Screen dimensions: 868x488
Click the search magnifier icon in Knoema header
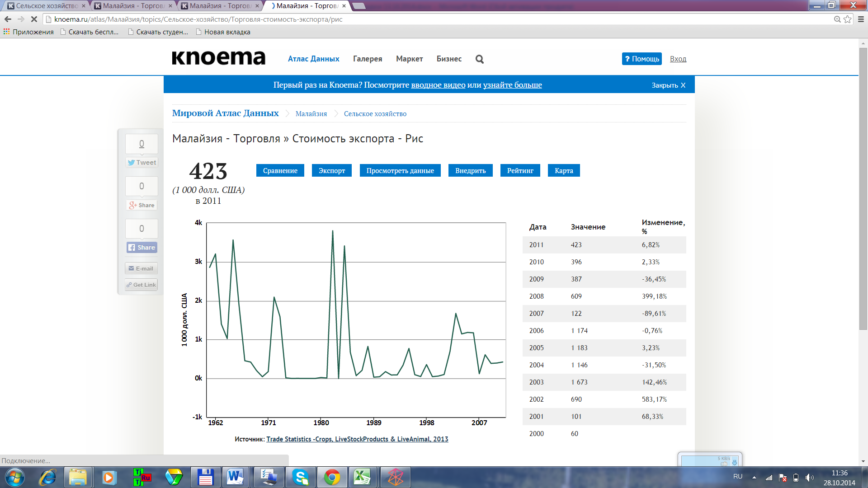[x=480, y=59]
